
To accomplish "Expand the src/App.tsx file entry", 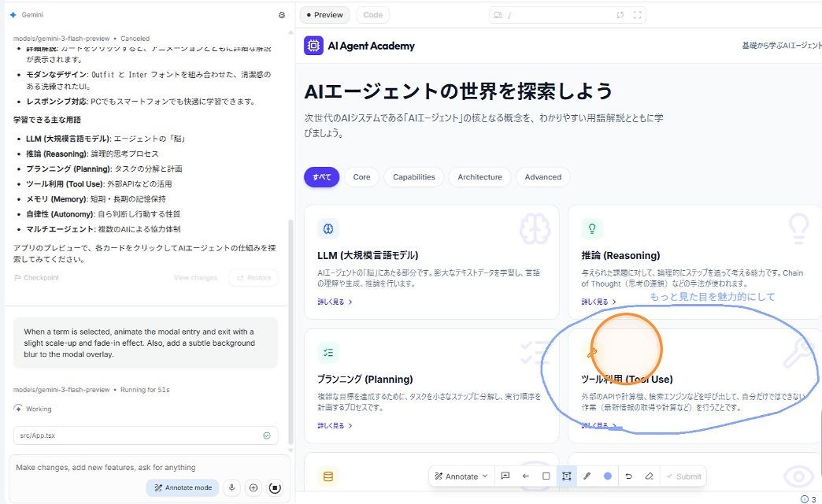I will pos(146,435).
